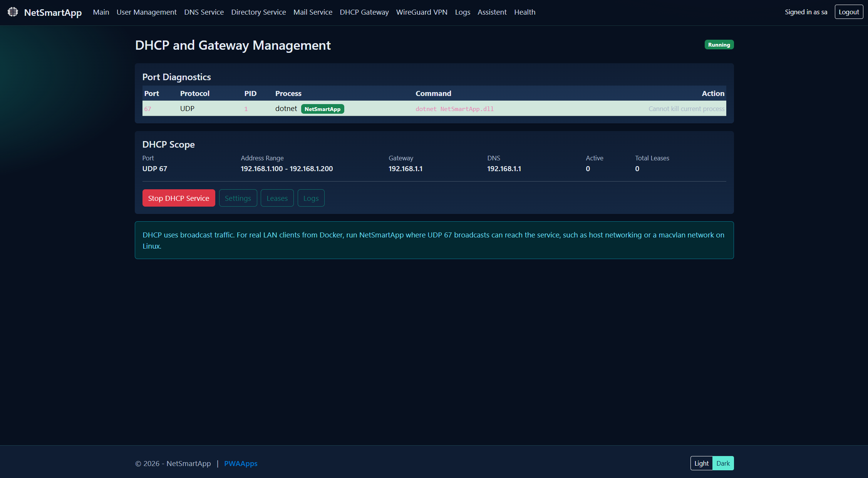
Task: Click the PID column header
Action: [x=250, y=93]
